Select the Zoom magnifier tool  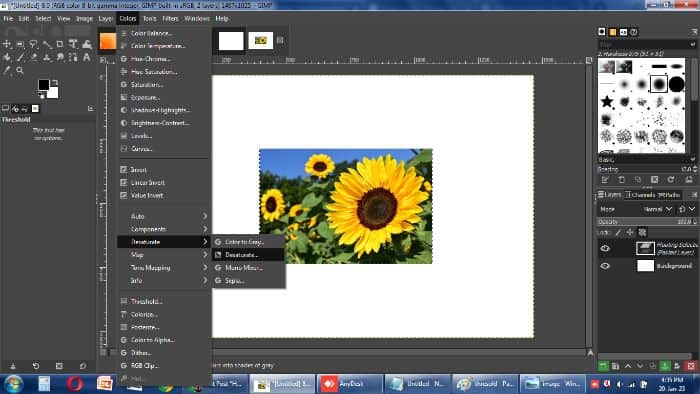coord(20,70)
